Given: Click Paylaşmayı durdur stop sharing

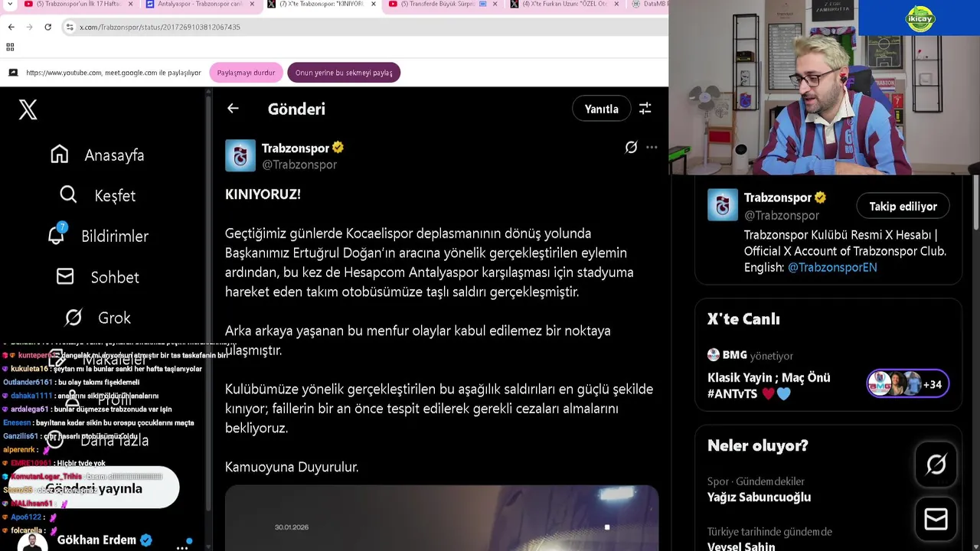Looking at the screenshot, I should (246, 73).
